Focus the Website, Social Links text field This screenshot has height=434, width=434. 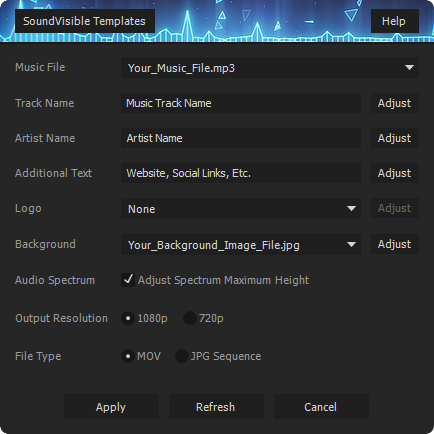point(241,173)
